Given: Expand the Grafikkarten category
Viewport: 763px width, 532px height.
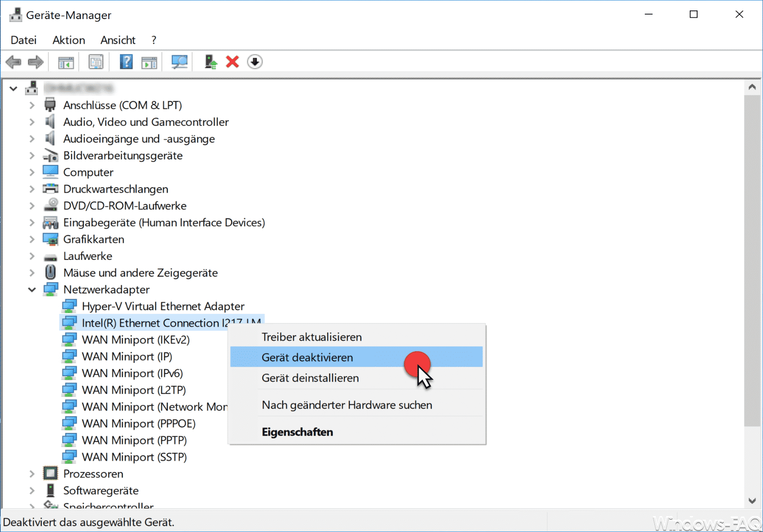Looking at the screenshot, I should (x=32, y=239).
